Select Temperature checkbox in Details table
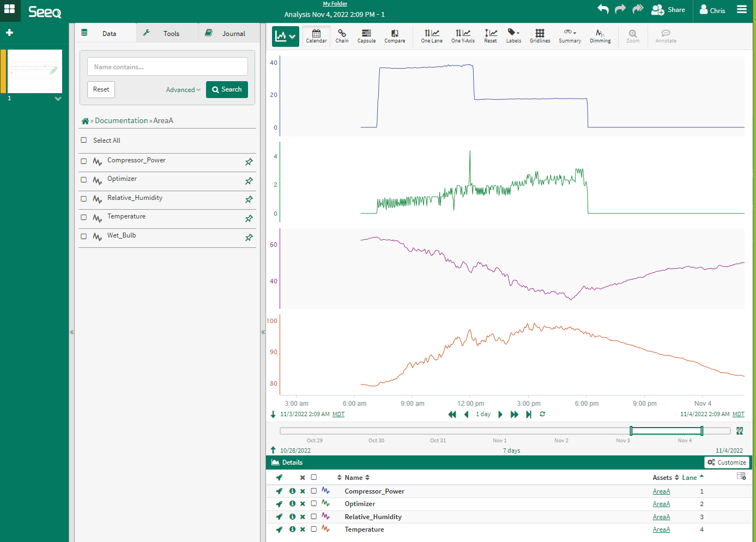This screenshot has width=756, height=542. click(x=314, y=529)
